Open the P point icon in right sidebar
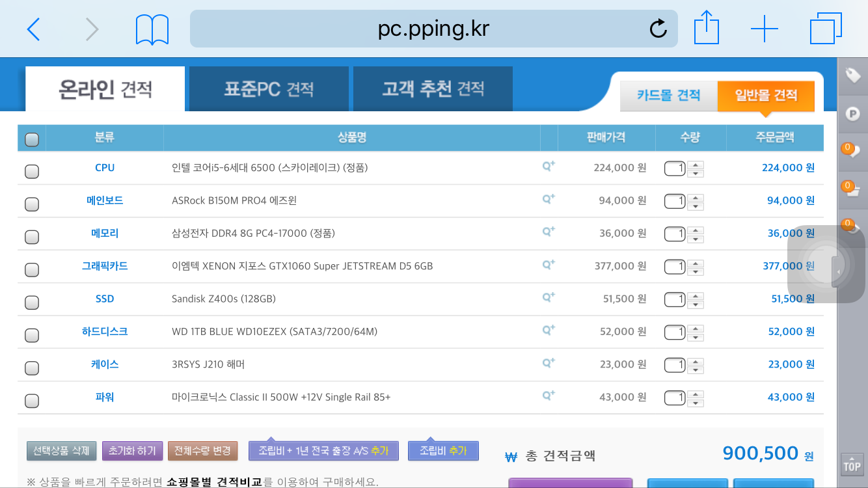 (852, 114)
